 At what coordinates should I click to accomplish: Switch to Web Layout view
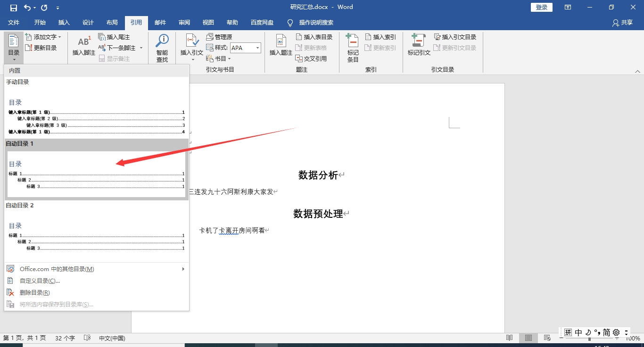(x=547, y=338)
